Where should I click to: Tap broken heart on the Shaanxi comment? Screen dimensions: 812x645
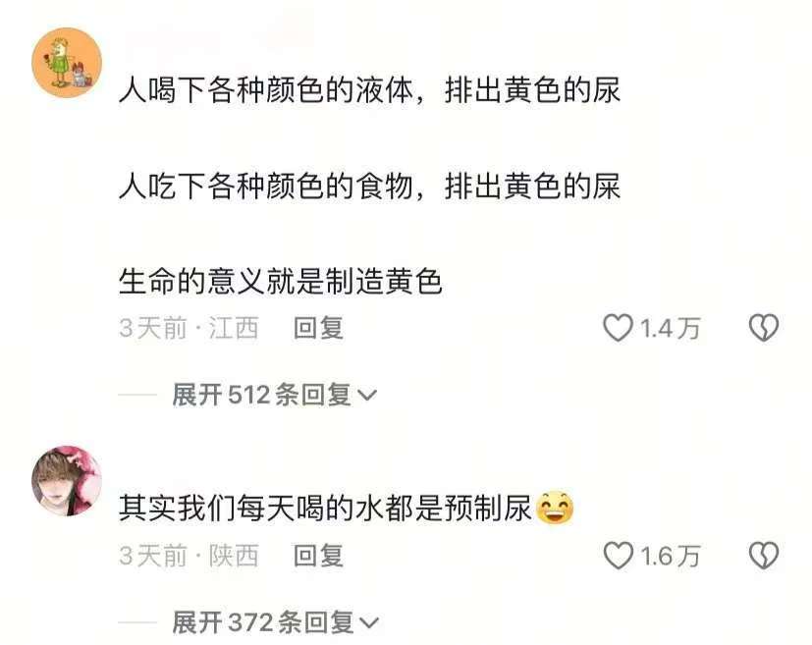pyautogui.click(x=763, y=556)
